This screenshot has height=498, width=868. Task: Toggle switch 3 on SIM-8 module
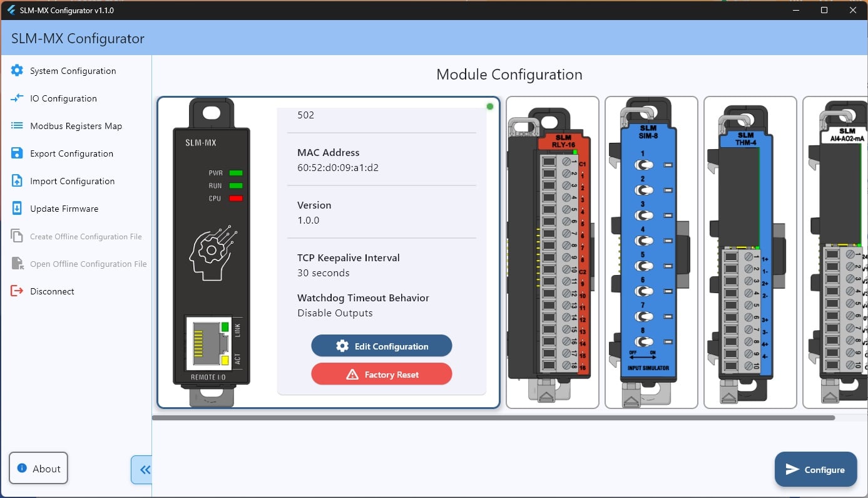pyautogui.click(x=644, y=215)
